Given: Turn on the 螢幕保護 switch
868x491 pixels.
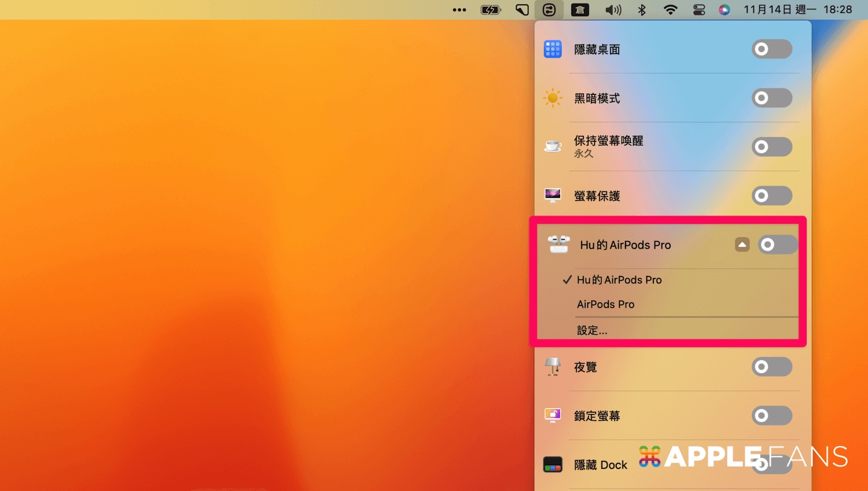Looking at the screenshot, I should click(x=771, y=195).
